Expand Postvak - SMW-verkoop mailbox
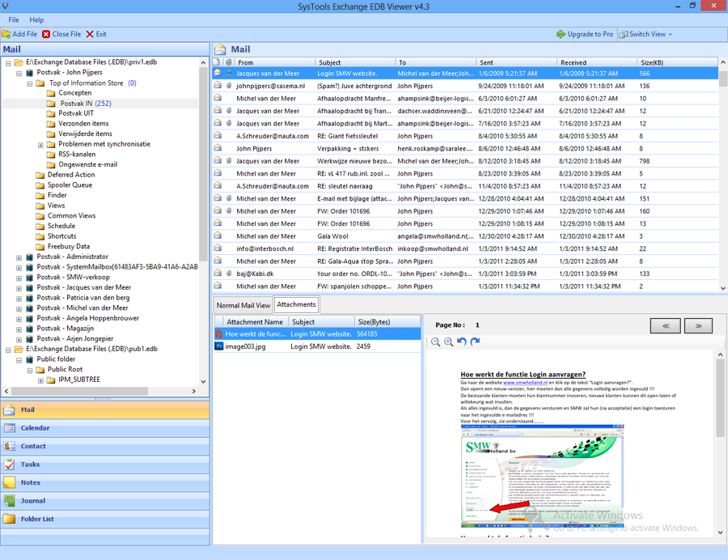Screen dimensions: 728x560 pos(19,278)
